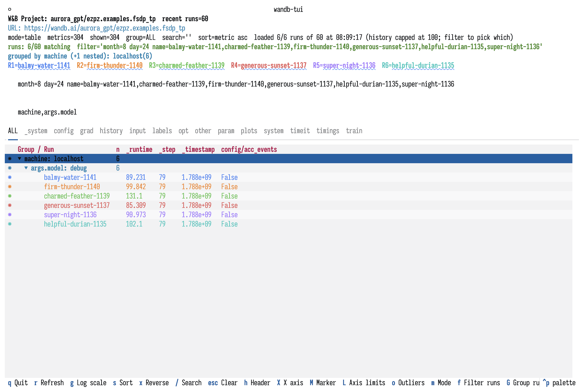Click the machine,args.model grouping input field
Image resolution: width=584 pixels, height=392 pixels.
pyautogui.click(x=292, y=112)
